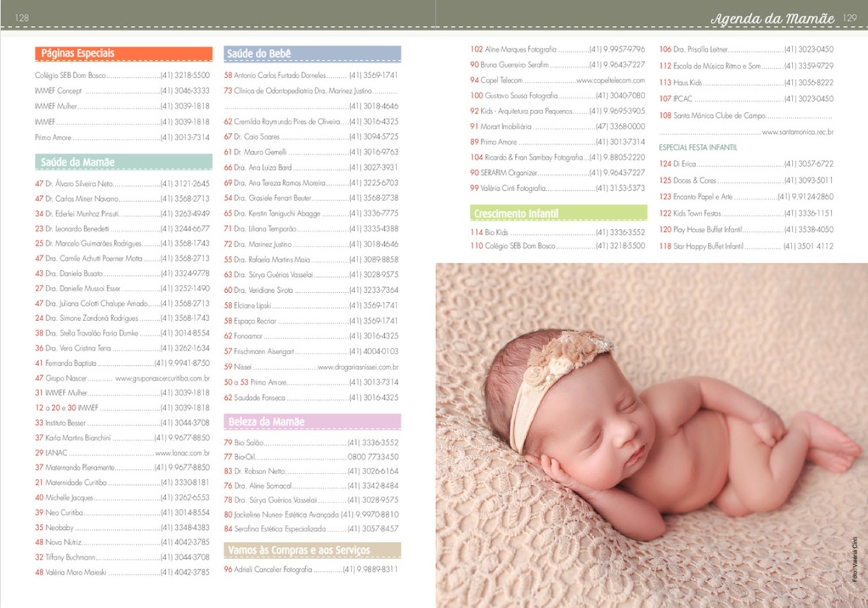This screenshot has height=608, width=868.
Task: Select the Dr. Ederlei Munhoz Pinsuti entry
Action: tap(122, 214)
